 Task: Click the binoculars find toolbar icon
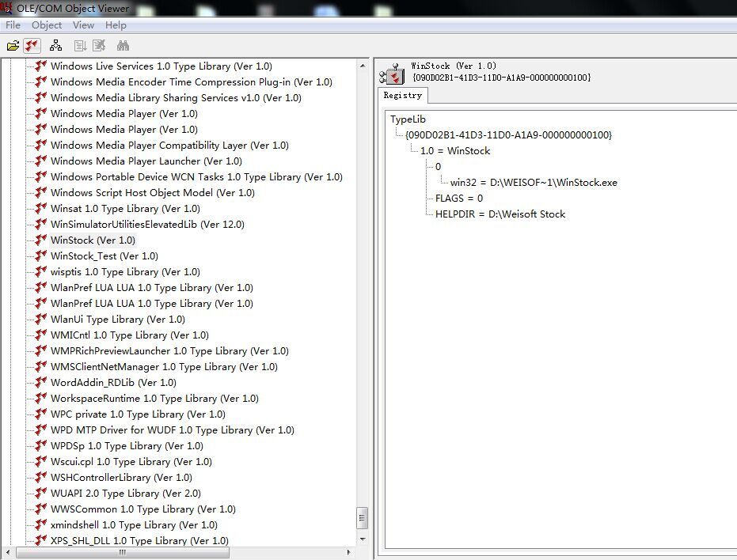tap(123, 46)
